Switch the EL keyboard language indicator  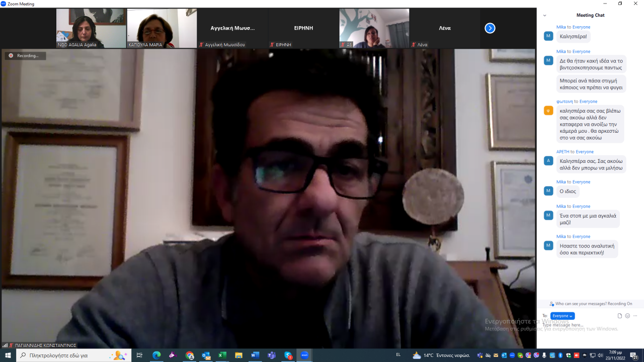pyautogui.click(x=398, y=355)
